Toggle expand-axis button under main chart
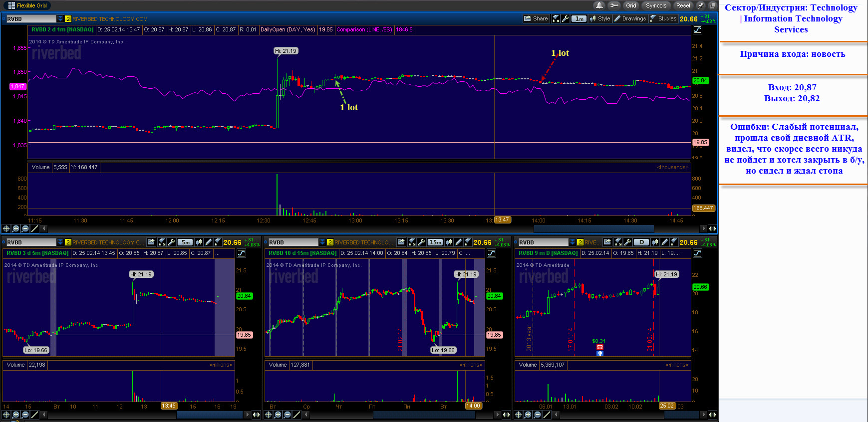This screenshot has height=422, width=868. pos(713,228)
